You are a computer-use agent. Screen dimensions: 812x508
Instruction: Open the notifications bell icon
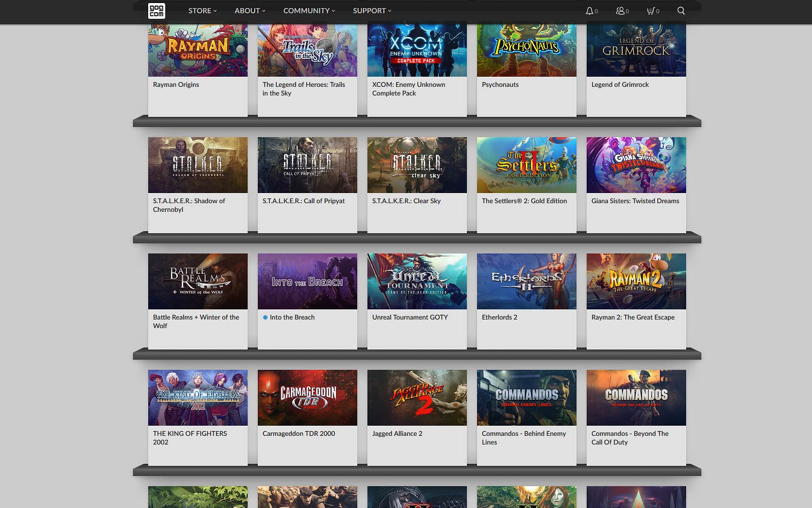pos(589,11)
